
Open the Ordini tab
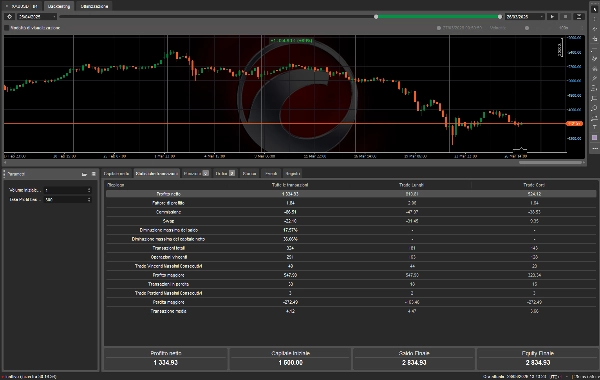click(225, 173)
